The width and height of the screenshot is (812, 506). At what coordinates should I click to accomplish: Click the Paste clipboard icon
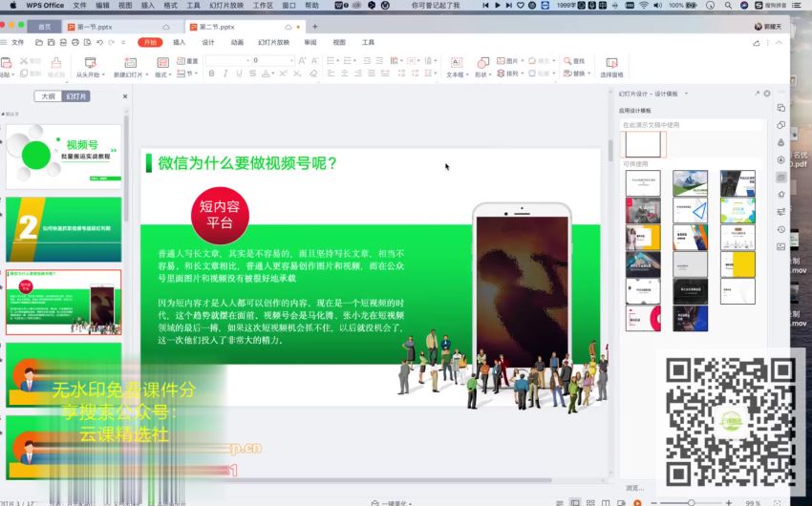[x=7, y=63]
